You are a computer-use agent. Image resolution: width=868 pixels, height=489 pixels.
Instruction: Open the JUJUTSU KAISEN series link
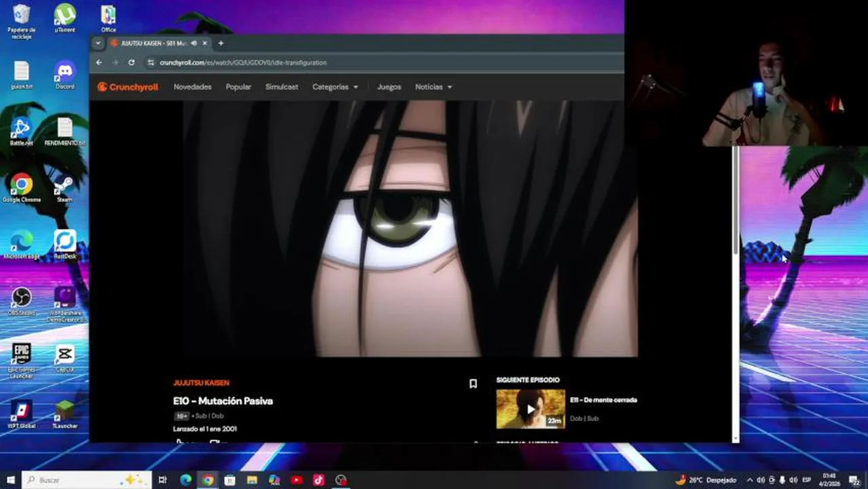(201, 383)
